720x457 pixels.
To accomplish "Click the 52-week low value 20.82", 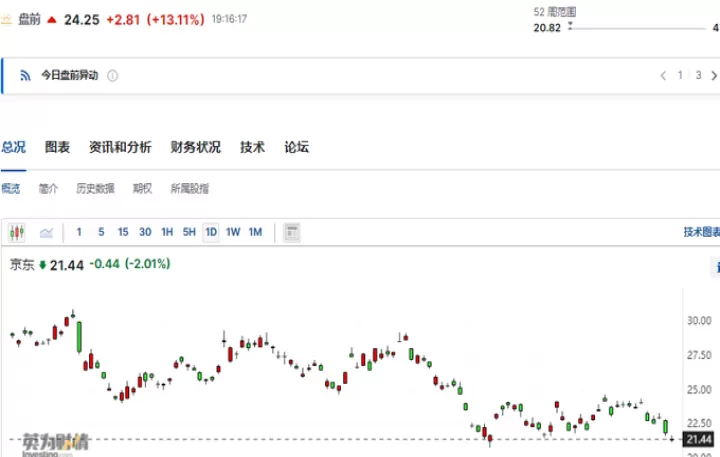I will point(547,28).
